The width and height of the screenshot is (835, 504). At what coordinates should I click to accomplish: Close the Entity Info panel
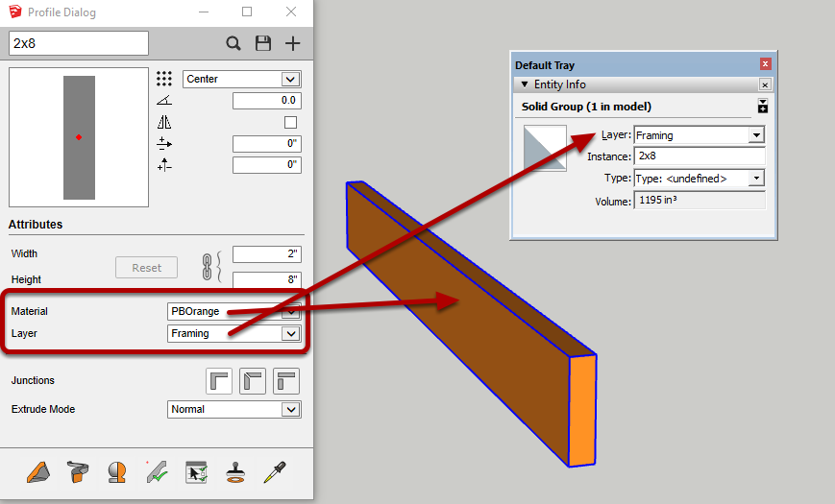[765, 84]
